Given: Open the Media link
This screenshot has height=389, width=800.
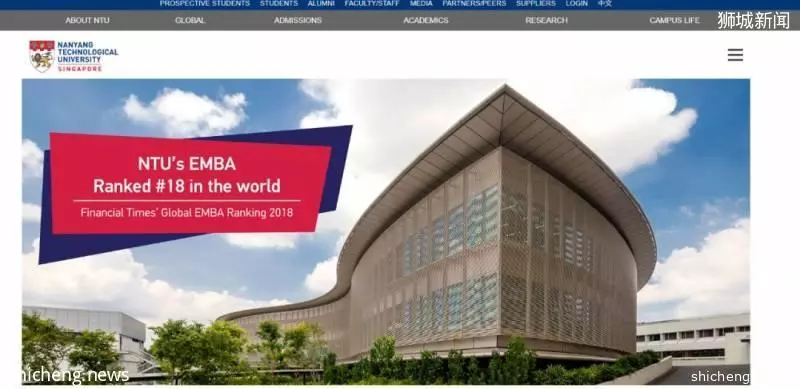Looking at the screenshot, I should tap(421, 4).
